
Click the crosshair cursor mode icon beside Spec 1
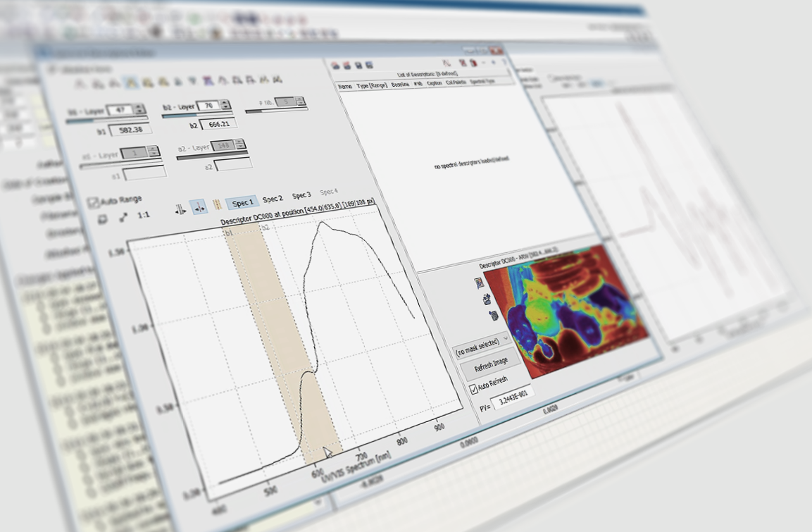[199, 207]
